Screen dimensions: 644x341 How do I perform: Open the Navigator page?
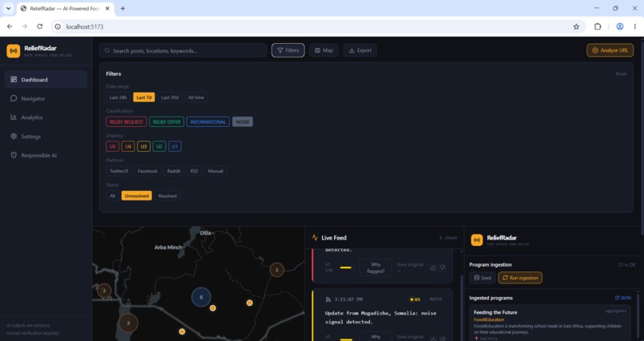[46, 98]
